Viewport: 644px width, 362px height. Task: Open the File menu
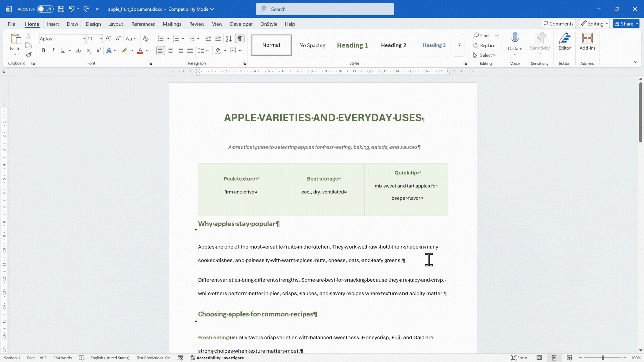point(11,24)
